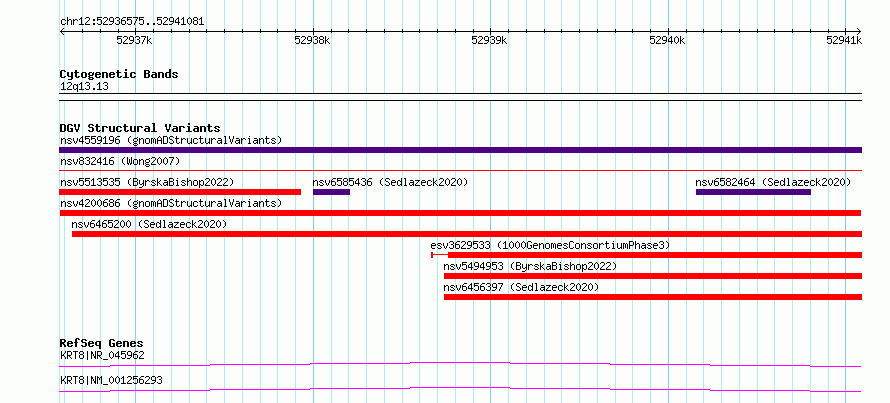This screenshot has height=403, width=890.
Task: Click the nsv5494953 ByrskaBishop2022 red bar
Action: [x=653, y=276]
